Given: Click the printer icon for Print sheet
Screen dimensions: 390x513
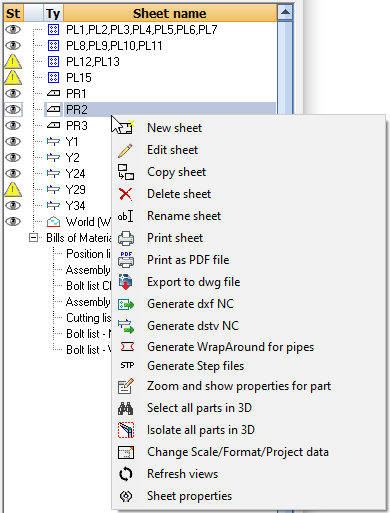Looking at the screenshot, I should (126, 238).
